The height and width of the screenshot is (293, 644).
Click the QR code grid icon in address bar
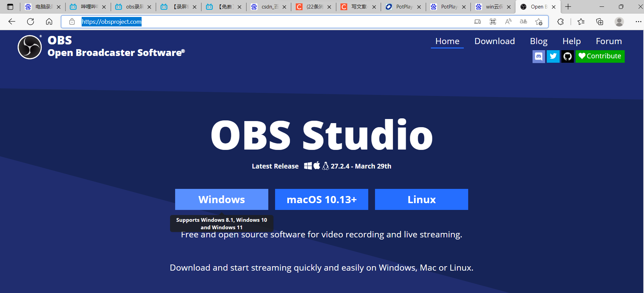tap(493, 22)
